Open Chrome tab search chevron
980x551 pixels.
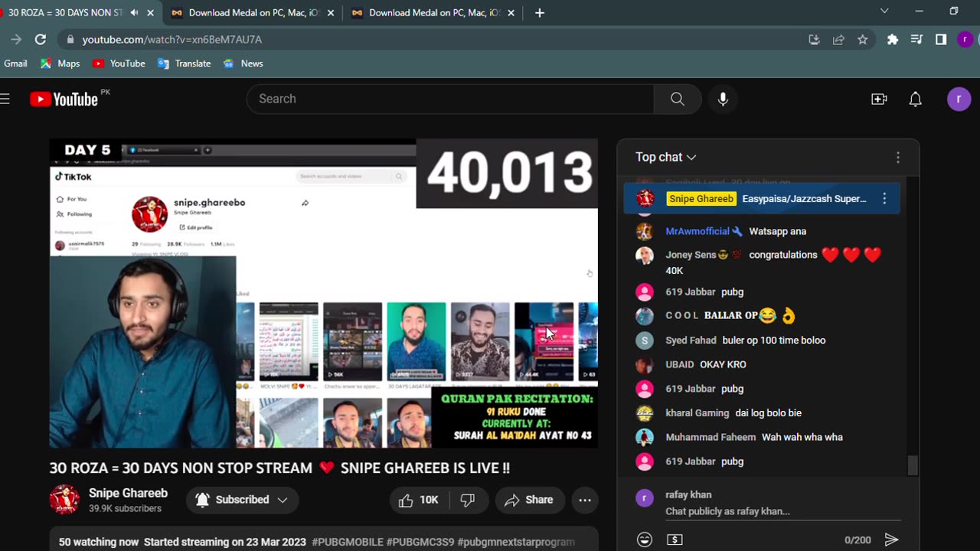point(884,11)
